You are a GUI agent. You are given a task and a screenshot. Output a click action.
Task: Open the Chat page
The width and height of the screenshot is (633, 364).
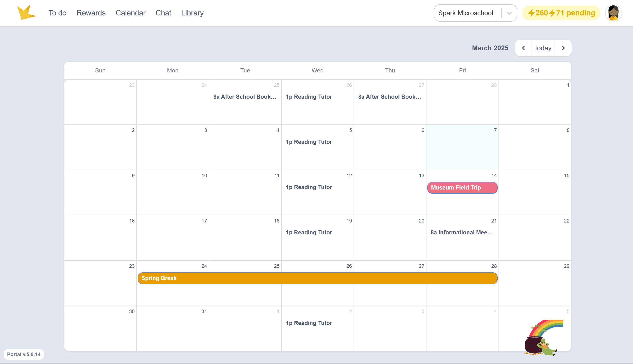tap(163, 13)
